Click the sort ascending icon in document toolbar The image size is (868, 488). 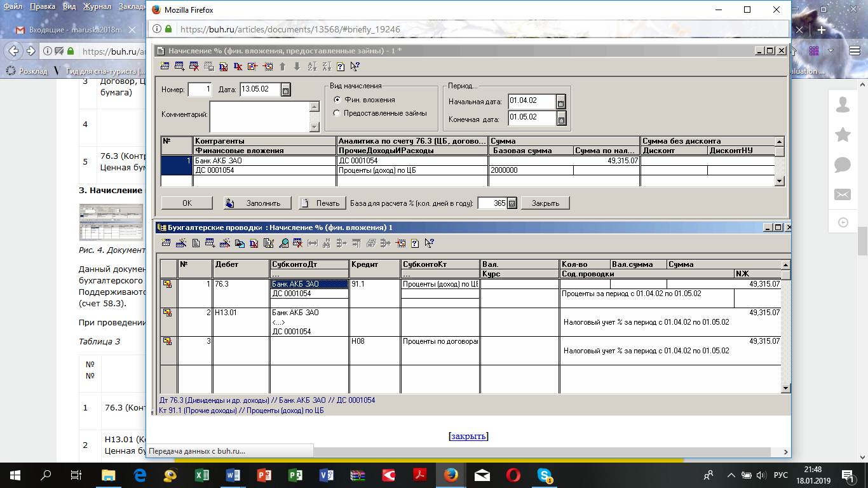click(311, 66)
